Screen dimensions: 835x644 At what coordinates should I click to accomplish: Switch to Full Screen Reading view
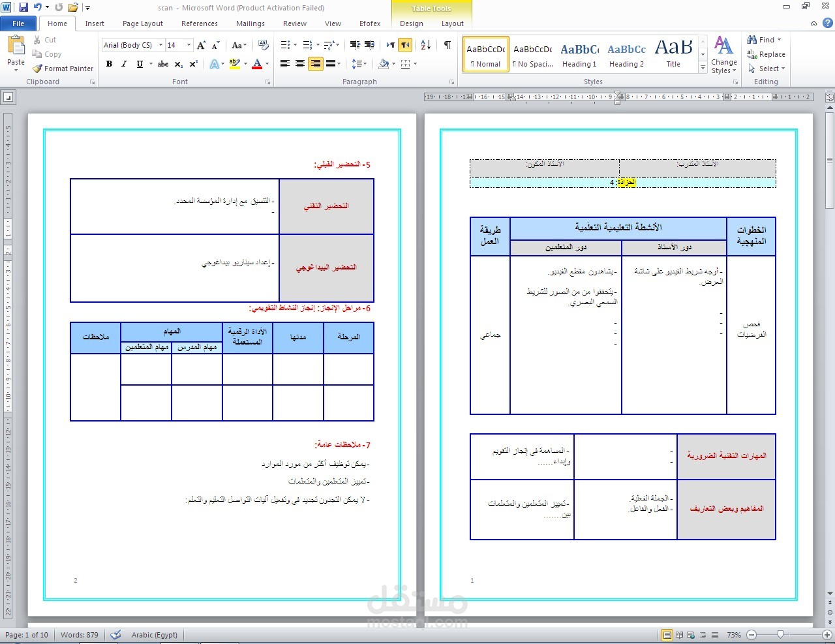(x=678, y=634)
